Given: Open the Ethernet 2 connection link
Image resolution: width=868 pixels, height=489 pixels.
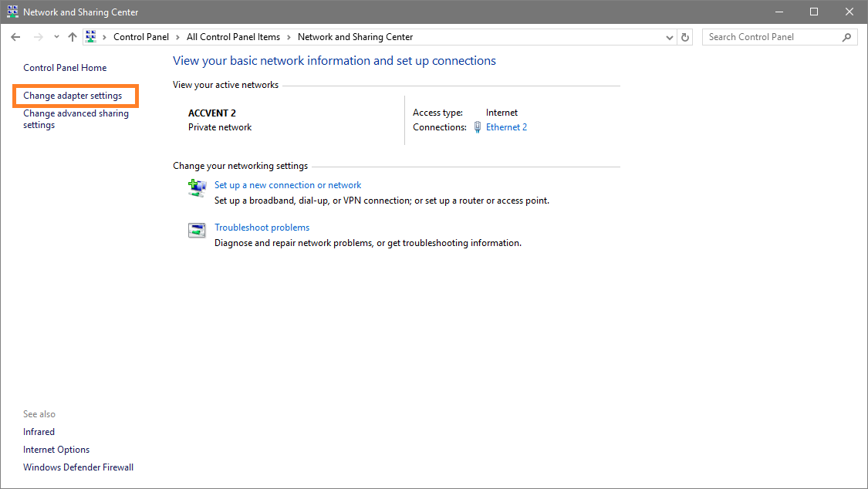Looking at the screenshot, I should [506, 127].
